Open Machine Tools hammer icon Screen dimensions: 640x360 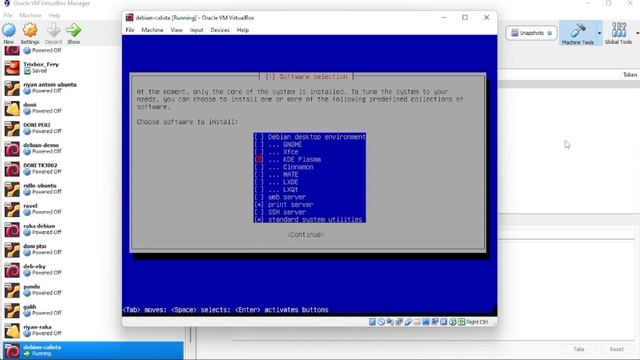click(578, 31)
